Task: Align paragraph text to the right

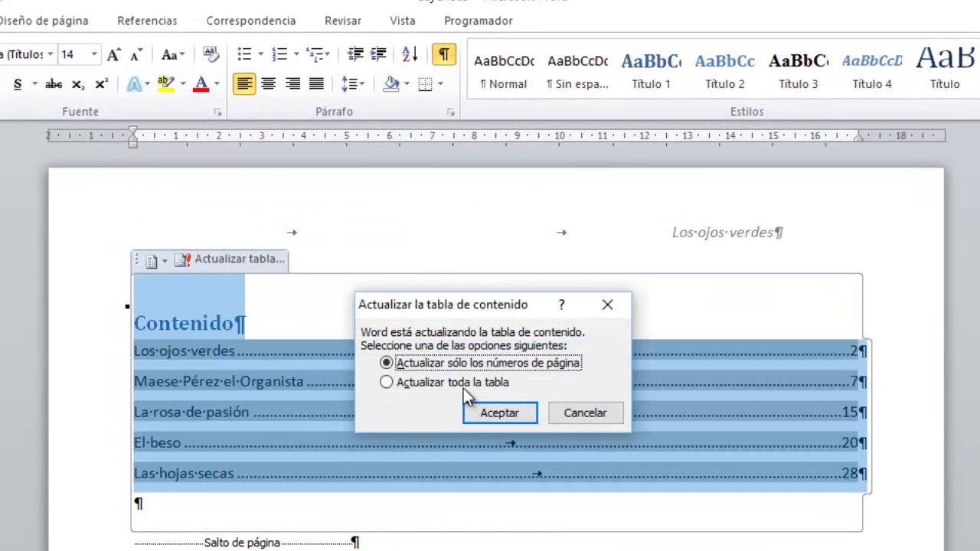Action: click(292, 83)
